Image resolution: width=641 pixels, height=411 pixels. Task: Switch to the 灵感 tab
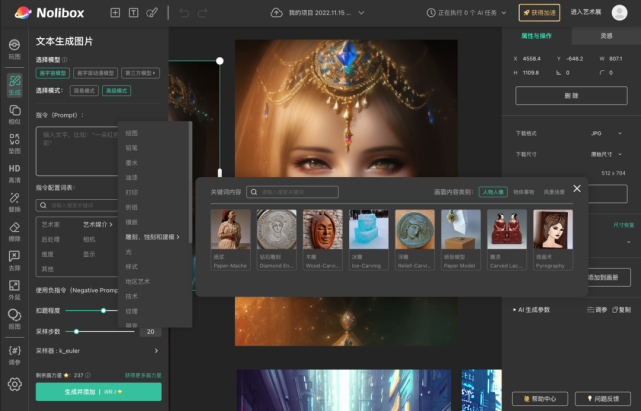(x=606, y=35)
